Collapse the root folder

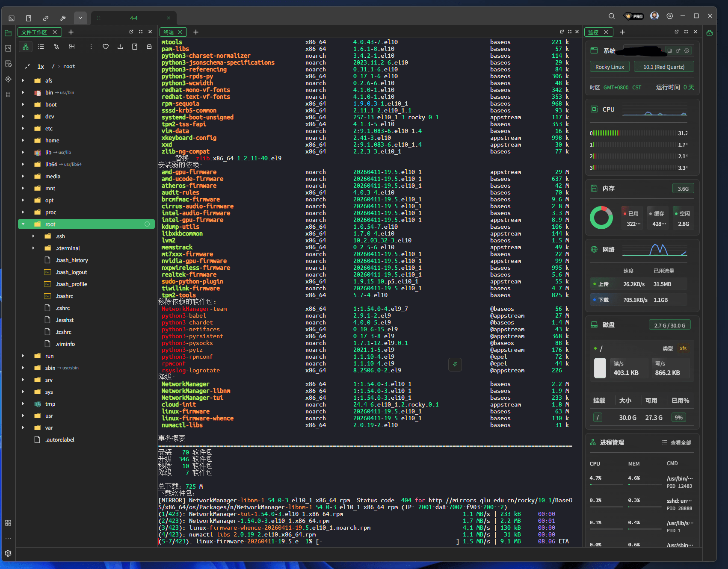pyautogui.click(x=23, y=224)
